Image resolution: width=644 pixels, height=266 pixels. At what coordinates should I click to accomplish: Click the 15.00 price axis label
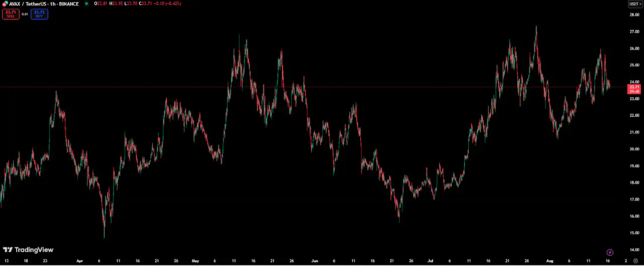[x=634, y=233]
